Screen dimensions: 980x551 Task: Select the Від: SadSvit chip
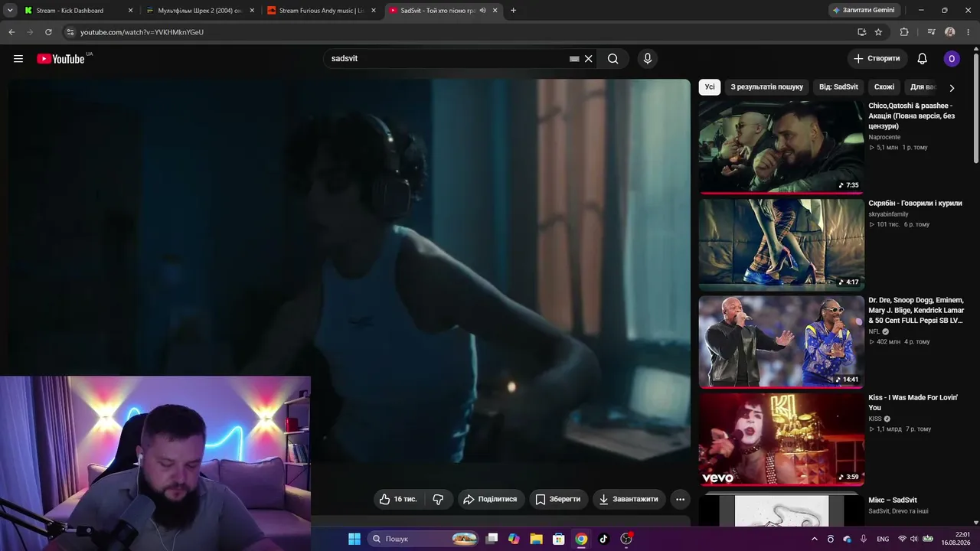click(838, 87)
